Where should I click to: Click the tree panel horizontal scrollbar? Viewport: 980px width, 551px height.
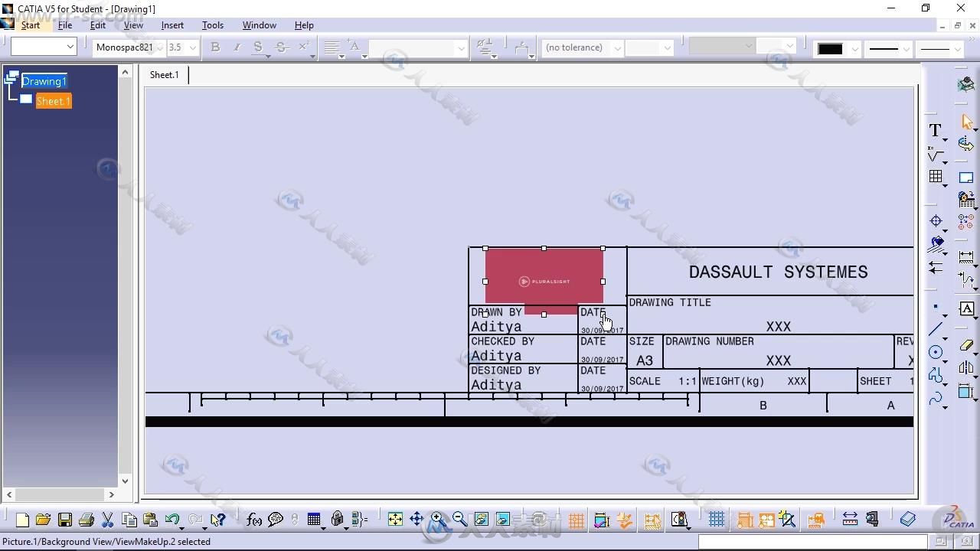(60, 494)
